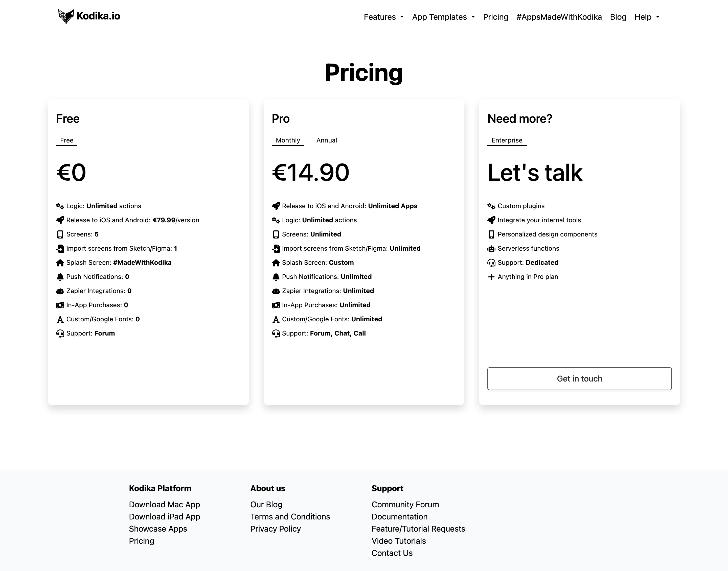
Task: Select the Enterprise tab
Action: click(507, 140)
